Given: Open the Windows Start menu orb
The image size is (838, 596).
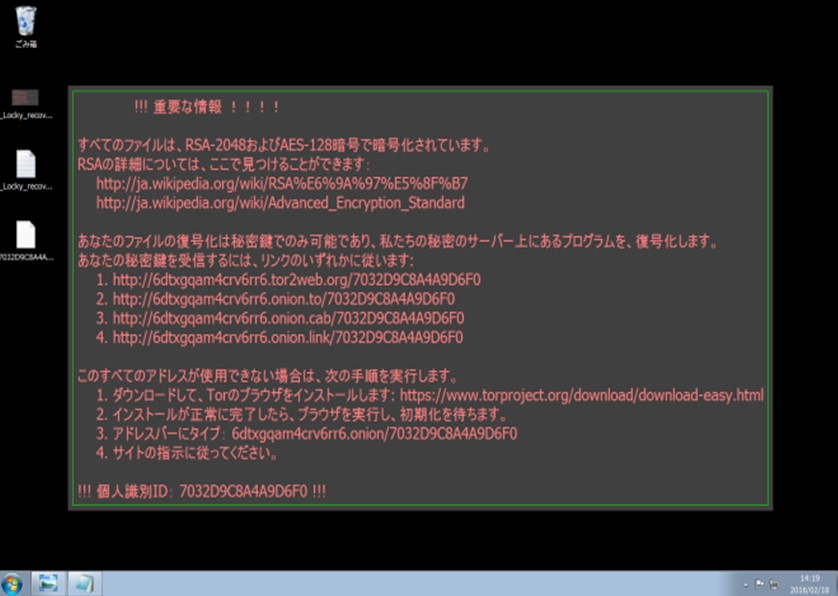Looking at the screenshot, I should click(12, 584).
